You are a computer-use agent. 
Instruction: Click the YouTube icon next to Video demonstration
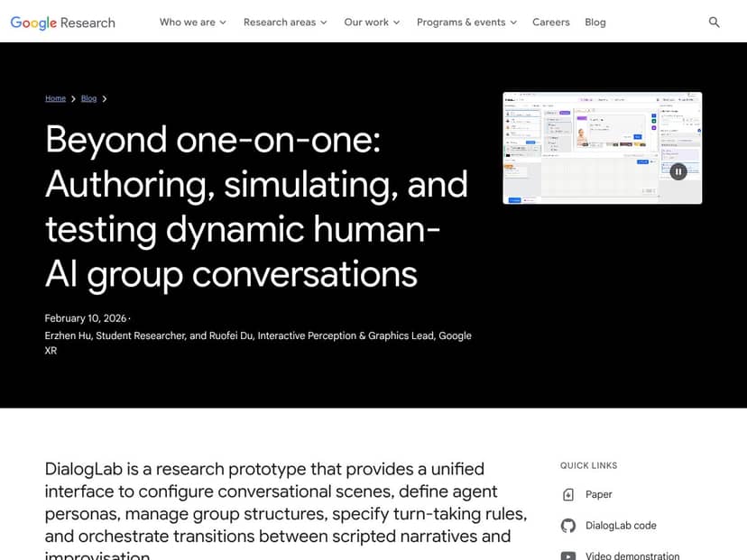tap(568, 554)
